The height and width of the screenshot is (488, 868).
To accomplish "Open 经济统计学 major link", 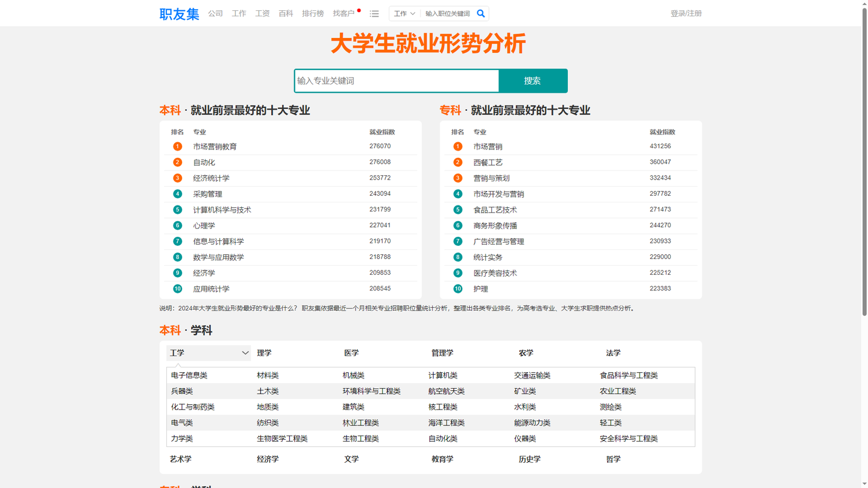I will pos(212,178).
